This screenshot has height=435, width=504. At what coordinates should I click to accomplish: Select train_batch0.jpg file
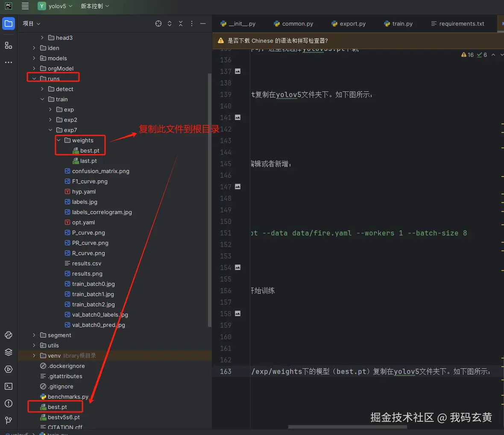[x=90, y=284]
